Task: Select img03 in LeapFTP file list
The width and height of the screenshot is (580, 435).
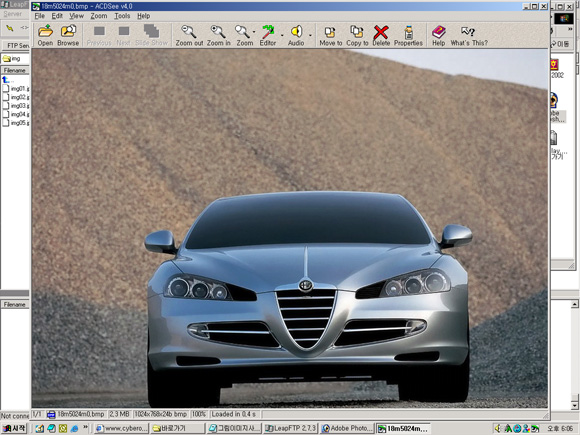Action: (16, 105)
